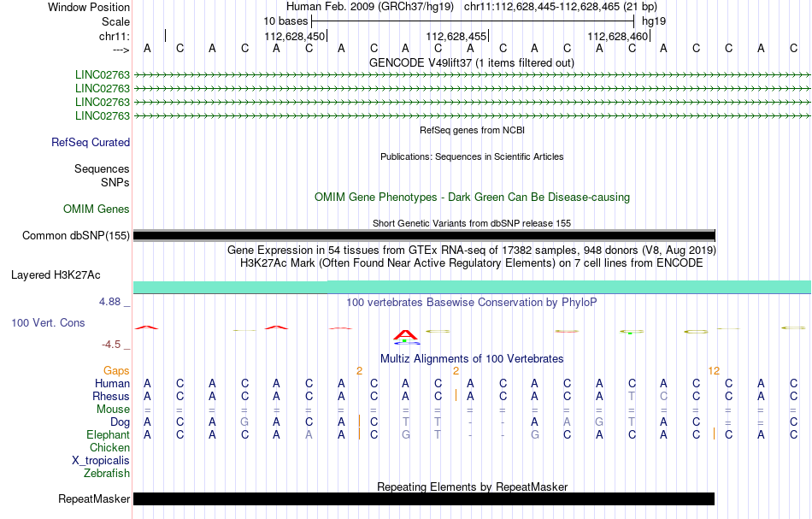Click the RefSeq Curated track label
The image size is (812, 519).
[91, 142]
